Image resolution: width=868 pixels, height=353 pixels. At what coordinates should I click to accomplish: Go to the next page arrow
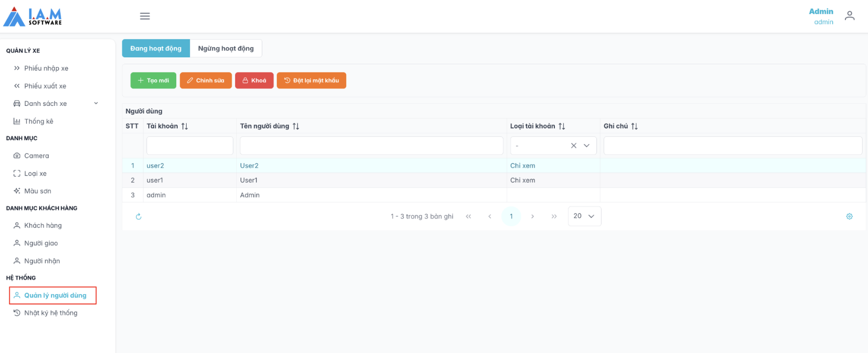pyautogui.click(x=533, y=216)
